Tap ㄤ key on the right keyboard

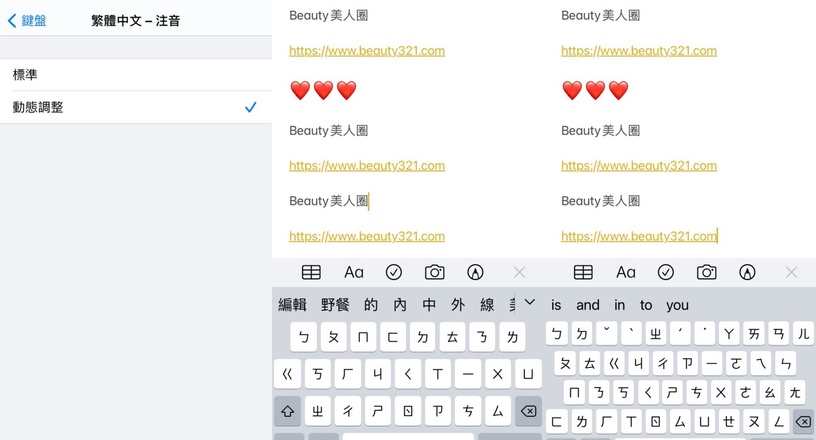[795, 392]
